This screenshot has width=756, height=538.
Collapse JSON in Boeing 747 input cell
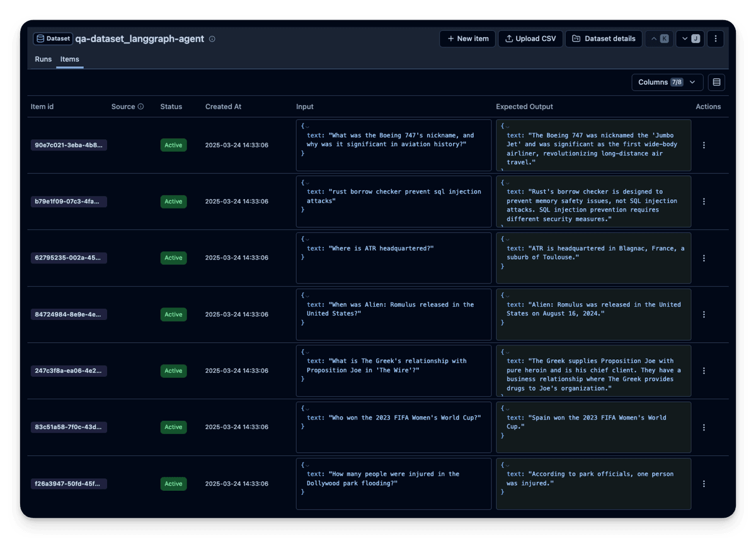pyautogui.click(x=307, y=127)
